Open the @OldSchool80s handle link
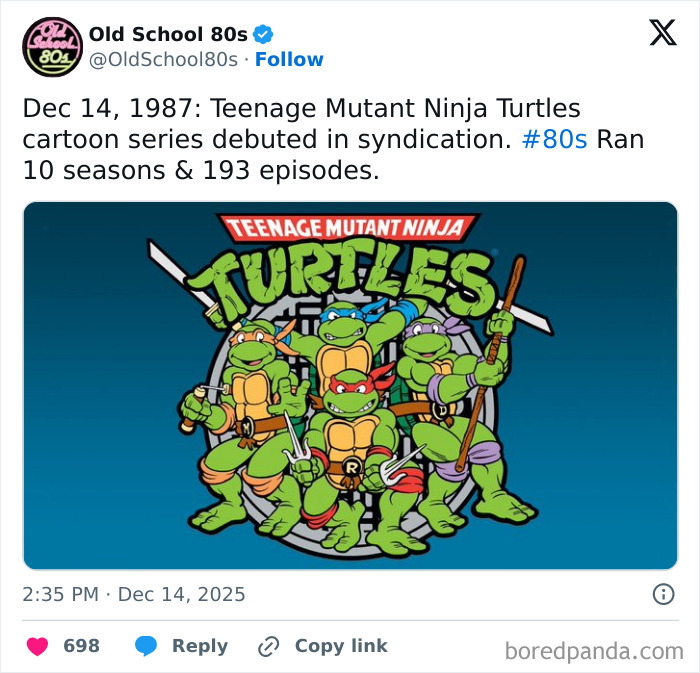 (163, 60)
